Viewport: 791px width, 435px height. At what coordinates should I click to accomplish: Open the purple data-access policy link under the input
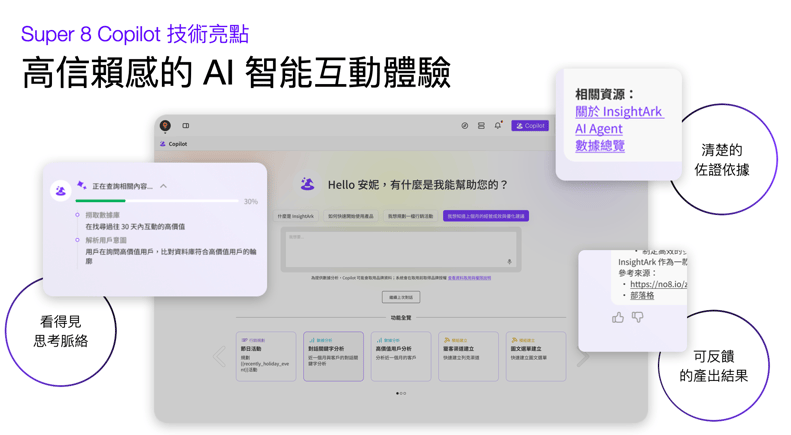pos(469,278)
